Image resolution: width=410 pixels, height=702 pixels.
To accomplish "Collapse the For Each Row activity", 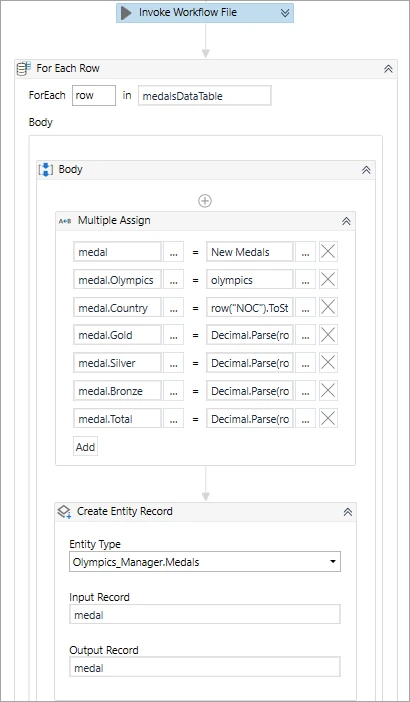I will pyautogui.click(x=388, y=69).
